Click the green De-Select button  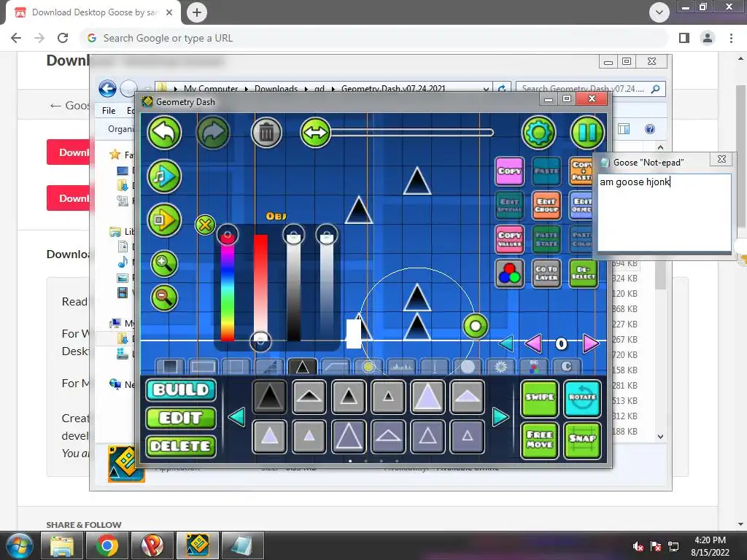pyautogui.click(x=583, y=273)
